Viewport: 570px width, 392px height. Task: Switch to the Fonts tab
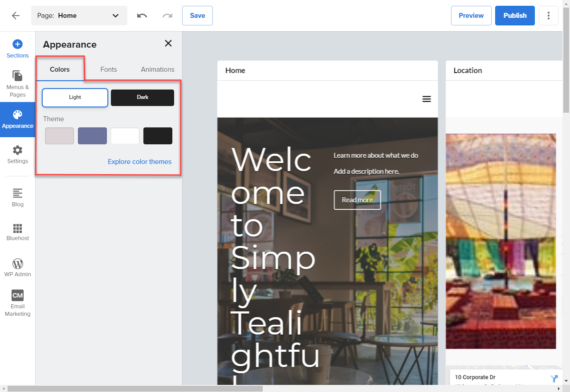[x=109, y=69]
